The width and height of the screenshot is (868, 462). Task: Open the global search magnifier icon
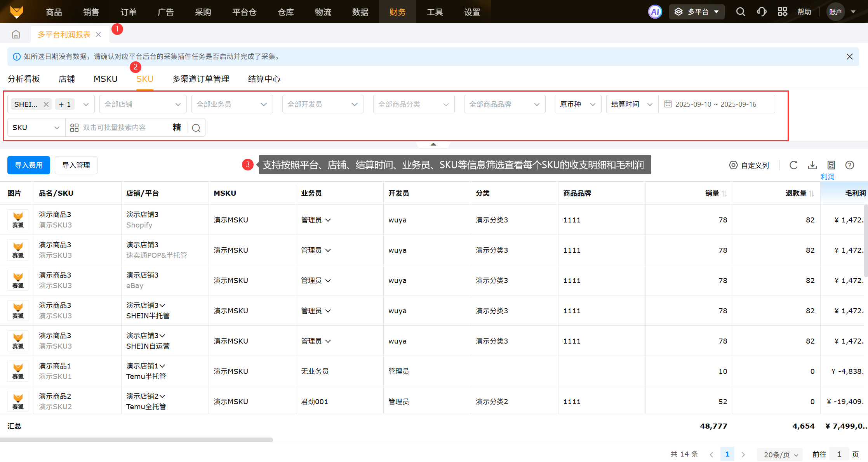[x=741, y=12]
